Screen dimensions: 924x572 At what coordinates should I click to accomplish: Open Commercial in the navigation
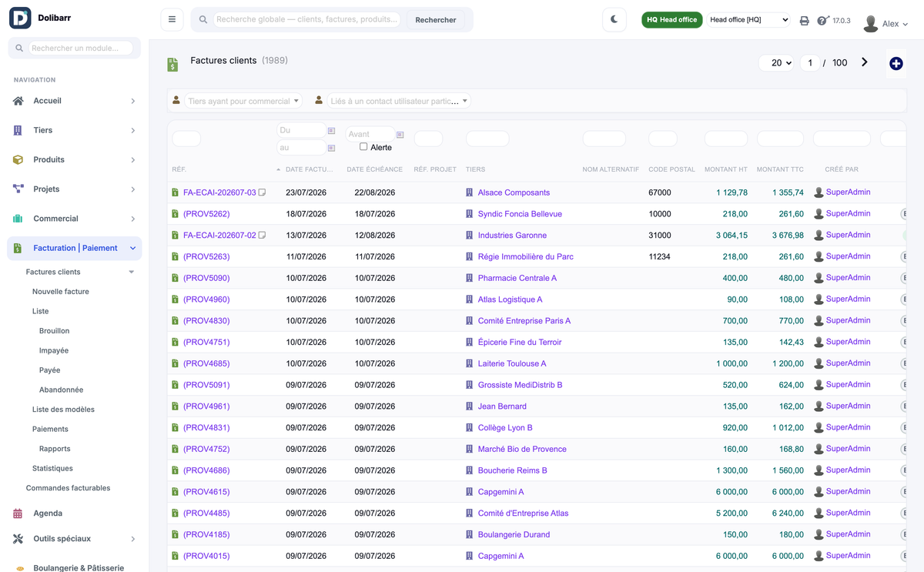pos(55,219)
